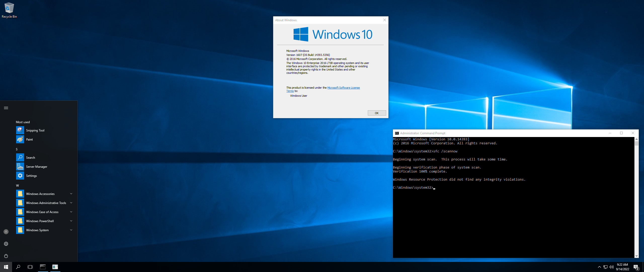Maximize the Command Prompt window

click(x=621, y=133)
